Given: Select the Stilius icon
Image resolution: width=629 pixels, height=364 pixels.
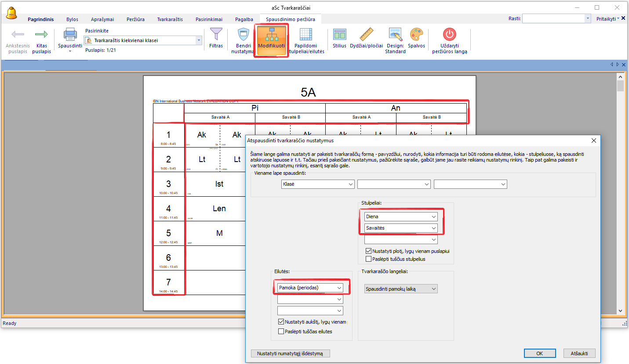Looking at the screenshot, I should click(x=339, y=35).
